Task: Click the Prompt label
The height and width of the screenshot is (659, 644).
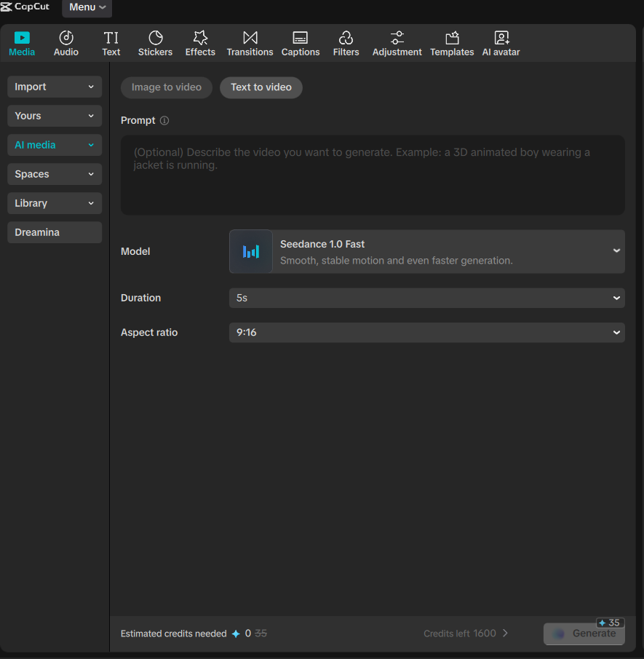Action: (x=138, y=121)
